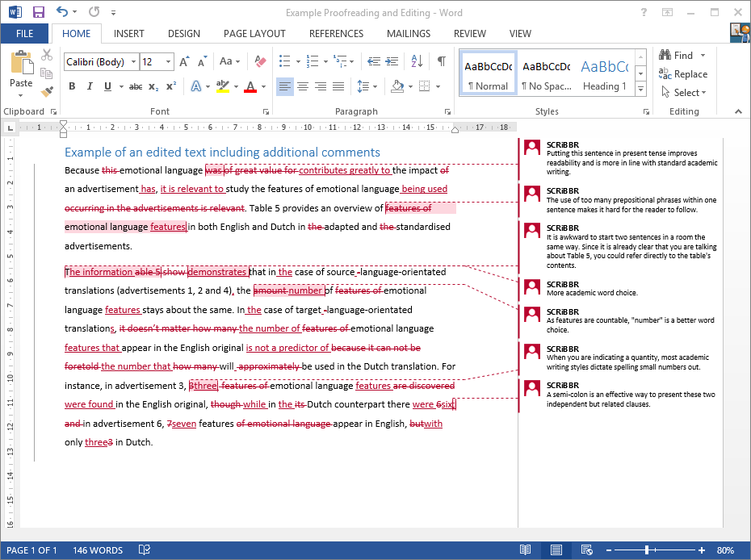Click the Cut scissors icon
Viewport: 751px width, 560px height.
[47, 55]
